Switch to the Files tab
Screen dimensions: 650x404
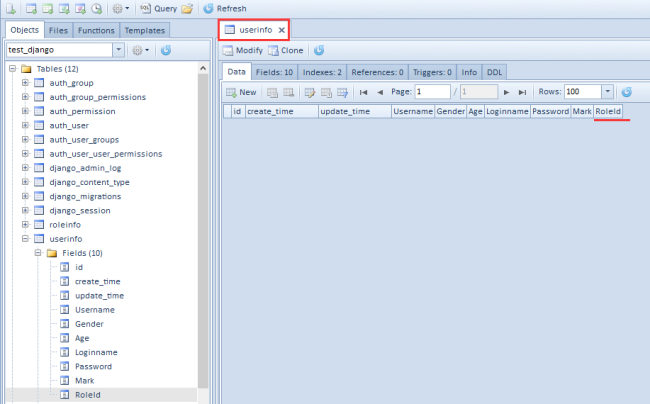58,30
